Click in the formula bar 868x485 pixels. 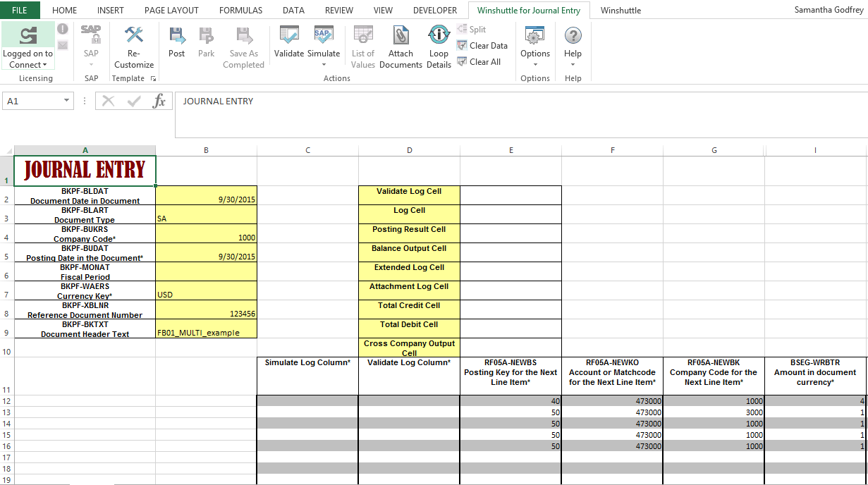(520, 114)
